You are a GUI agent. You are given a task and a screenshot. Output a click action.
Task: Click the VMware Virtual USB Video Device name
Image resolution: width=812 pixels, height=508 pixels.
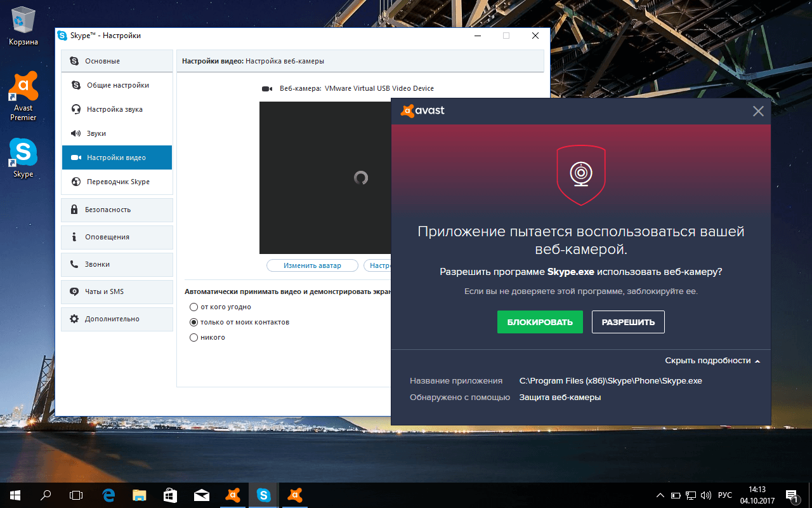[379, 88]
